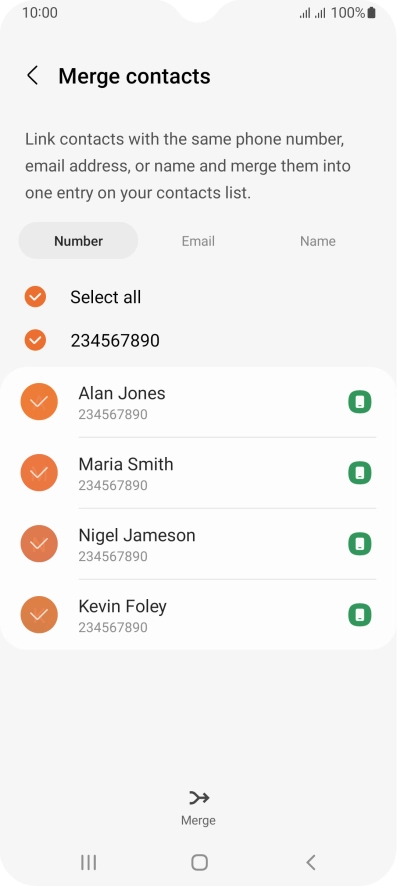Deselect Kevin Foley contact checkmark
The height and width of the screenshot is (886, 397).
(x=39, y=614)
